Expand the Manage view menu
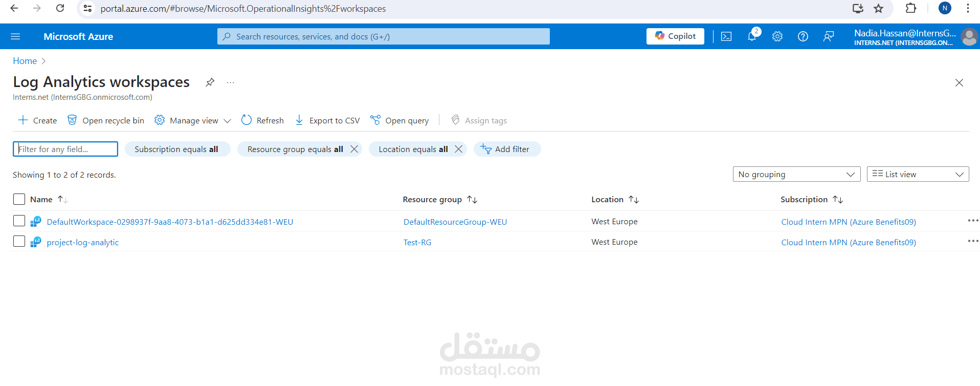Image resolution: width=980 pixels, height=386 pixels. [x=193, y=120]
